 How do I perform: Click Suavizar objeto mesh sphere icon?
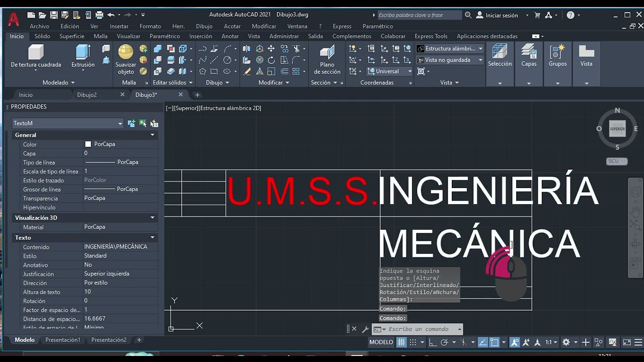coord(125,52)
